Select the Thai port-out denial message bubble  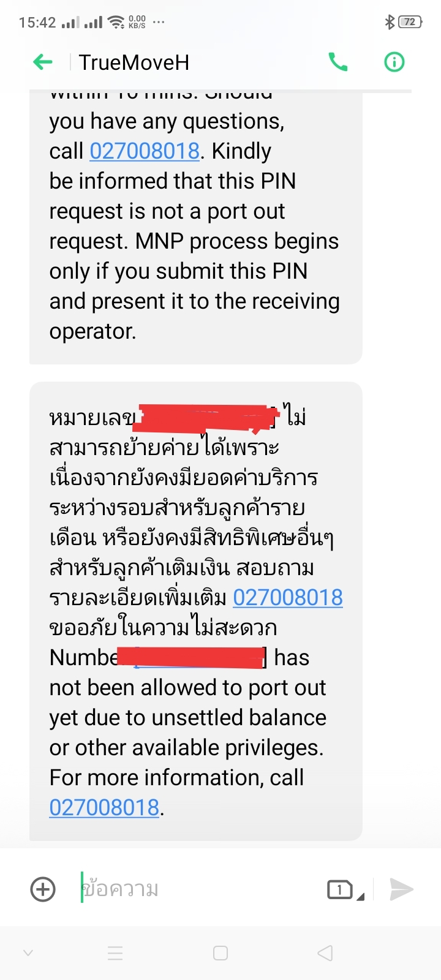click(195, 611)
